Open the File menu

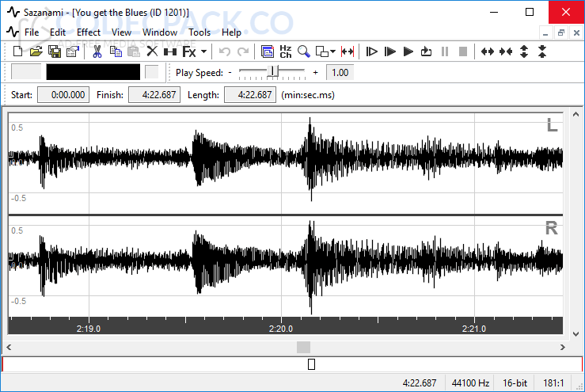[32, 32]
